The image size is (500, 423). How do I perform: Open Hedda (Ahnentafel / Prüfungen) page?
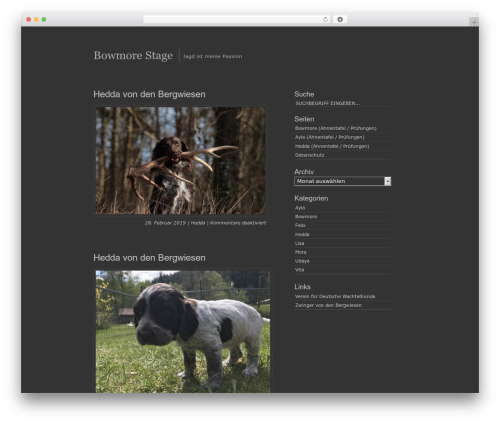pos(332,146)
